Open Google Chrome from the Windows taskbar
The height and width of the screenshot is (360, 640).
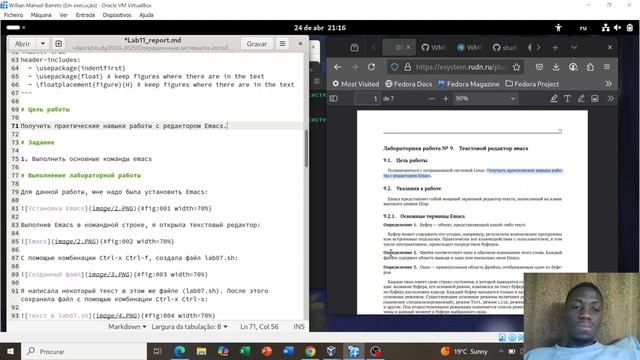310,351
